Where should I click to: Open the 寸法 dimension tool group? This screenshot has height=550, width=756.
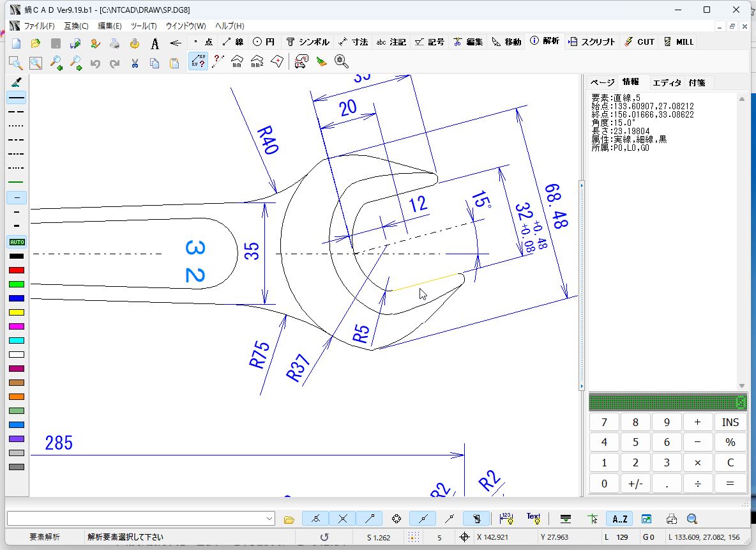[353, 42]
